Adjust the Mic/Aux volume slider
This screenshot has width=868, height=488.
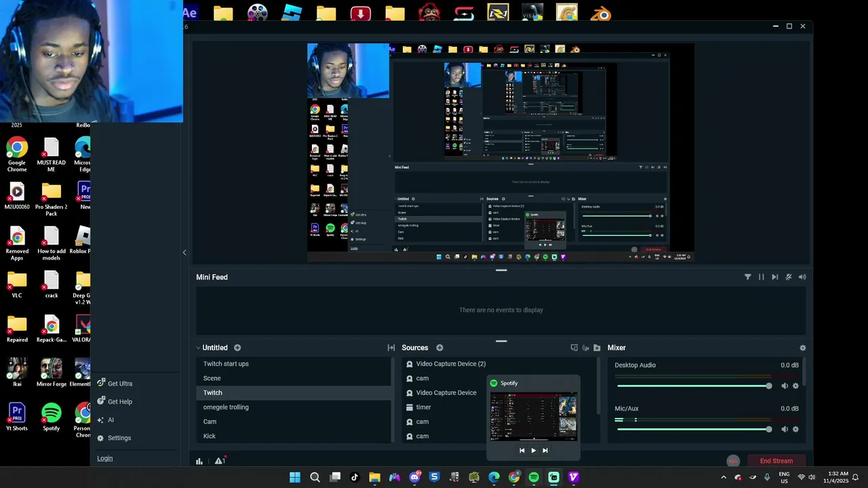tap(694, 429)
